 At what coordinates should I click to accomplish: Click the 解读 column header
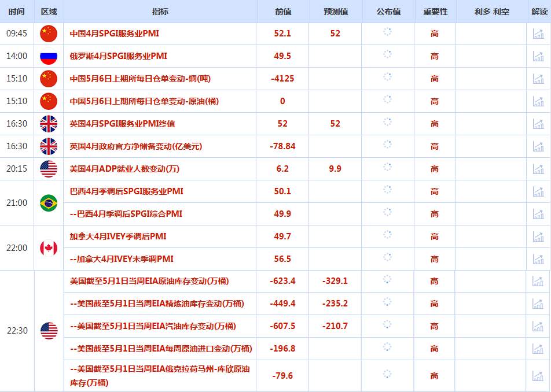tap(539, 12)
